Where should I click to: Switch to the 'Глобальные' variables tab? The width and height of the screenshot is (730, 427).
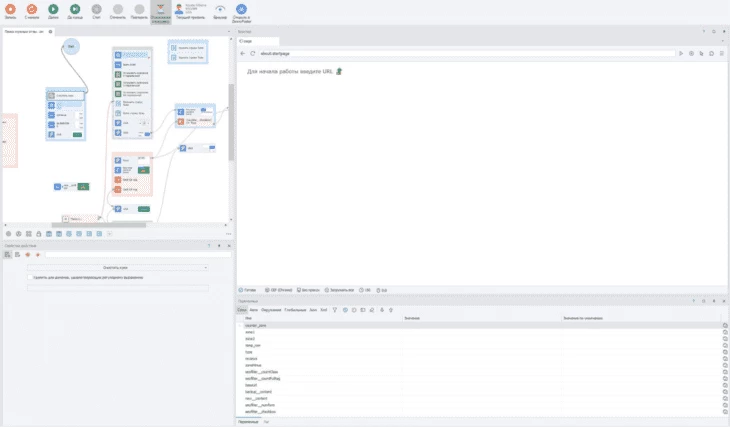pyautogui.click(x=295, y=310)
